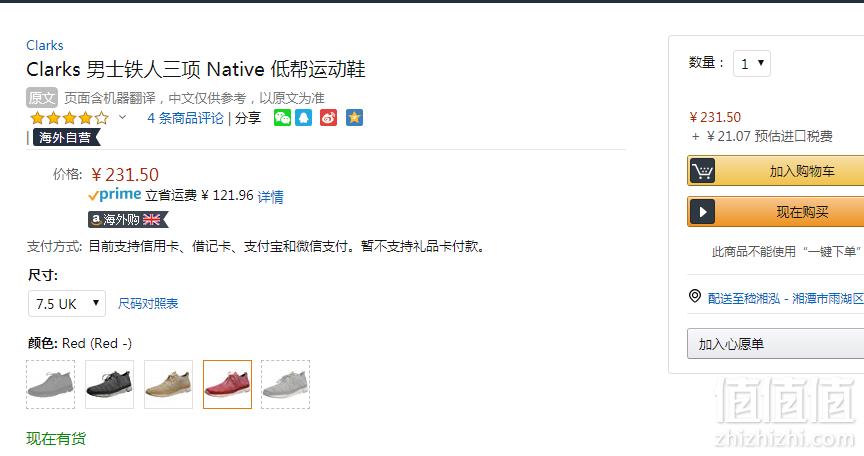This screenshot has height=456, width=864.
Task: Share product via Weibo icon
Action: (x=328, y=118)
